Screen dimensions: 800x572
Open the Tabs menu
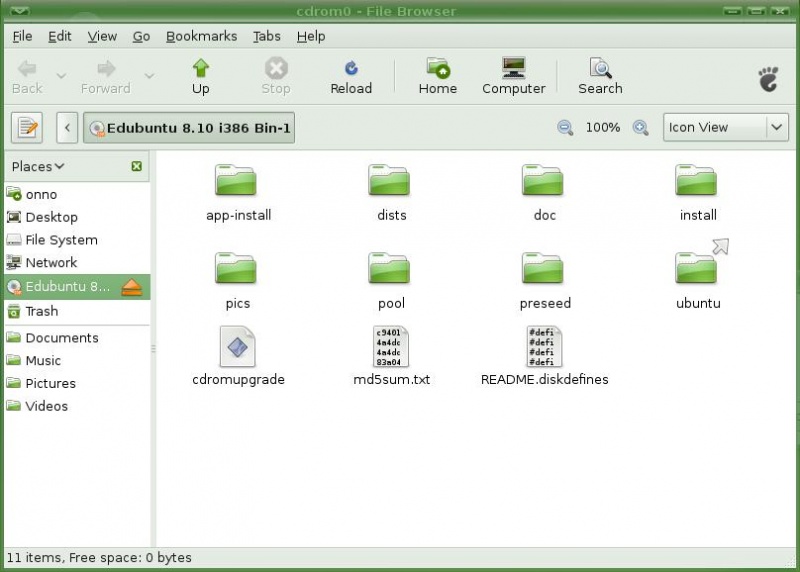(266, 36)
